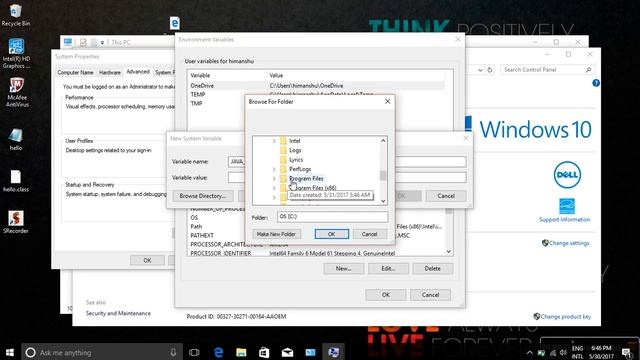Click Browse Directory button
Image resolution: width=640 pixels, height=360 pixels.
[202, 196]
